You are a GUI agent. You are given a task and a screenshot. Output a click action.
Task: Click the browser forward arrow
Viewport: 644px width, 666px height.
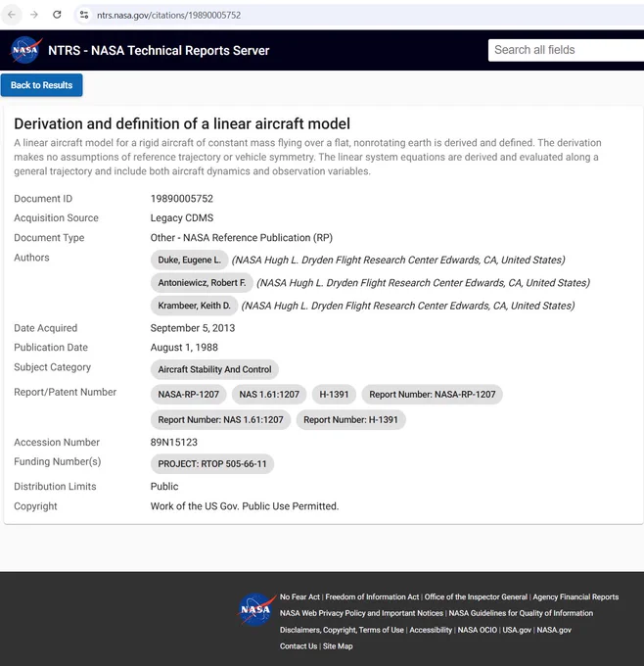(x=34, y=15)
